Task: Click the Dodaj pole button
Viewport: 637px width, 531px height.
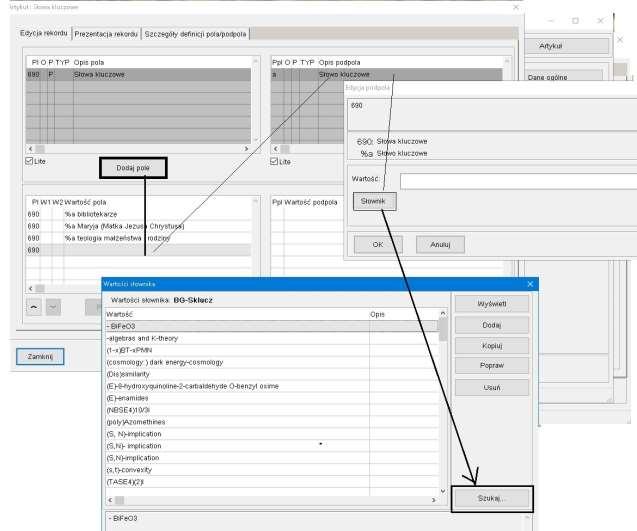Action: 133,168
